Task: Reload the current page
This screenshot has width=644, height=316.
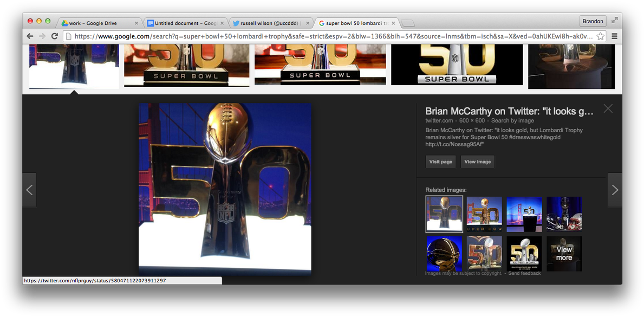Action: coord(54,36)
